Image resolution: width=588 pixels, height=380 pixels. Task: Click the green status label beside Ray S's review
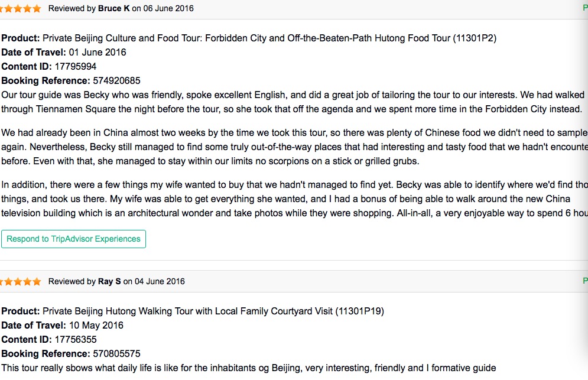coord(584,281)
